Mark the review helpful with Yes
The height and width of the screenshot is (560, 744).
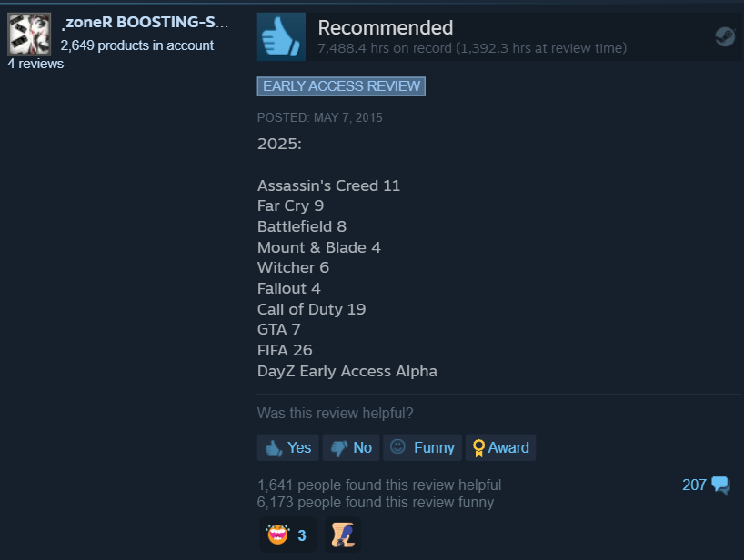288,447
